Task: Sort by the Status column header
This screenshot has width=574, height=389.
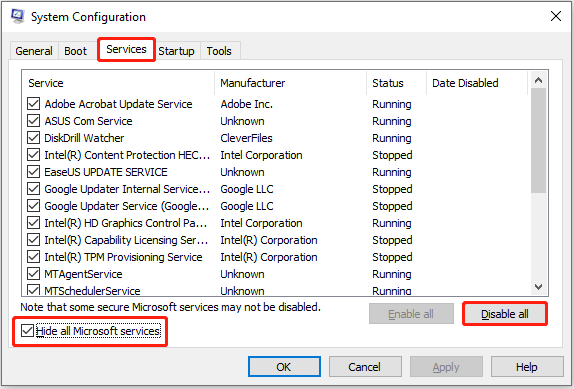Action: tap(397, 83)
